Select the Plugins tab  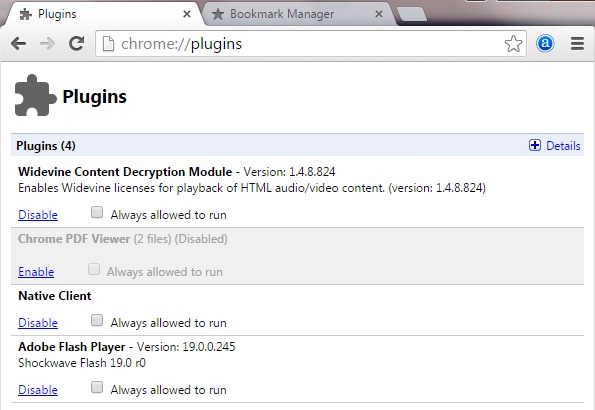[104, 14]
